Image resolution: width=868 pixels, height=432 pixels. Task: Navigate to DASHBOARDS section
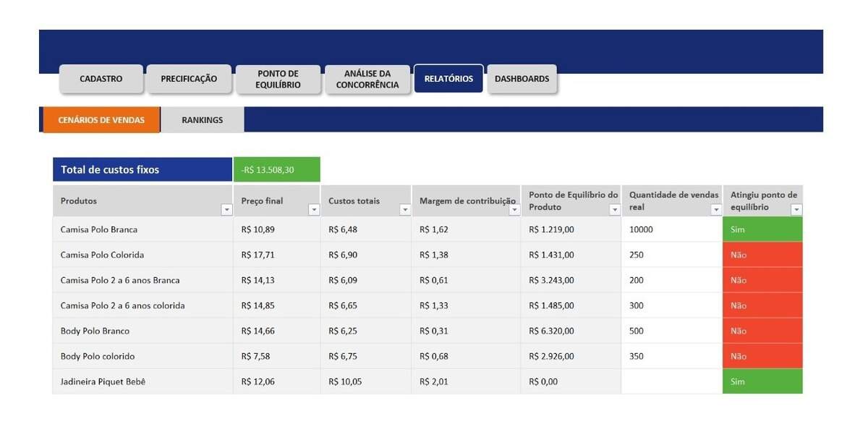(522, 79)
